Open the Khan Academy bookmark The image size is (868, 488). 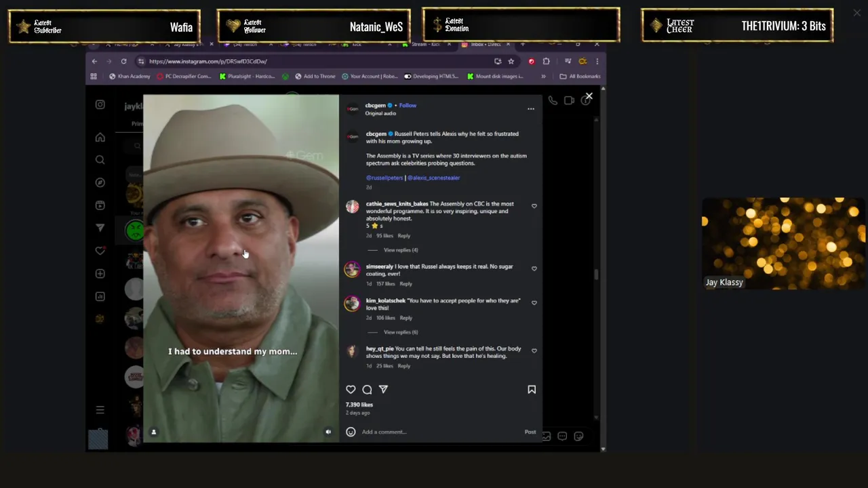[130, 77]
